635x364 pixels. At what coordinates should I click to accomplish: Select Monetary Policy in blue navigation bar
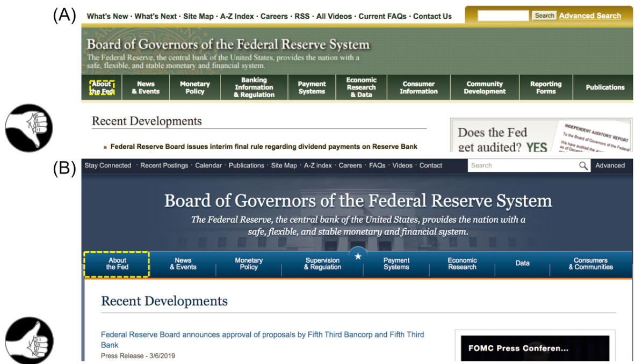click(x=249, y=264)
